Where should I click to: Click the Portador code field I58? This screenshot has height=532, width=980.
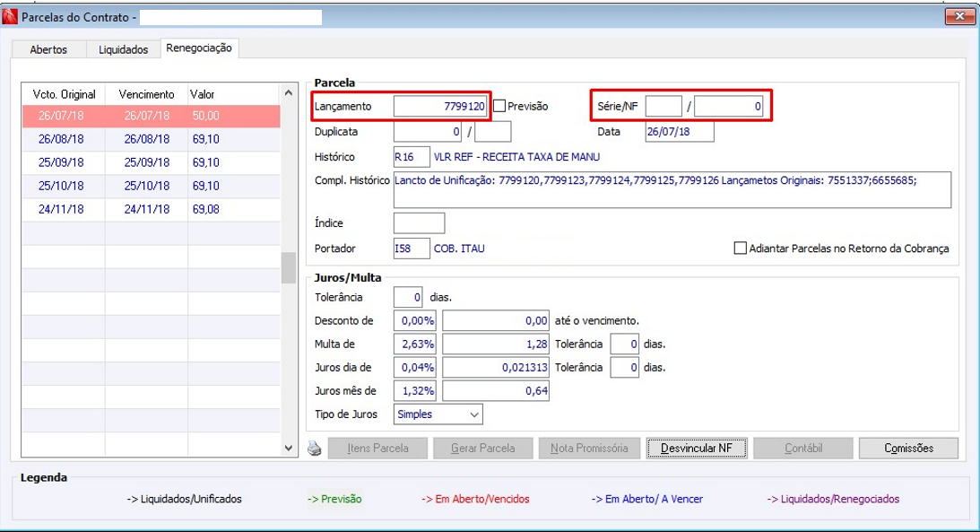[x=412, y=249]
